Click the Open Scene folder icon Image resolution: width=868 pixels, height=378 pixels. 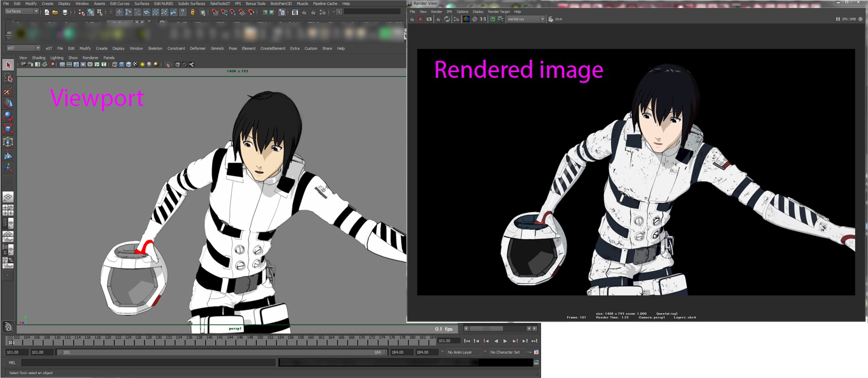click(56, 12)
